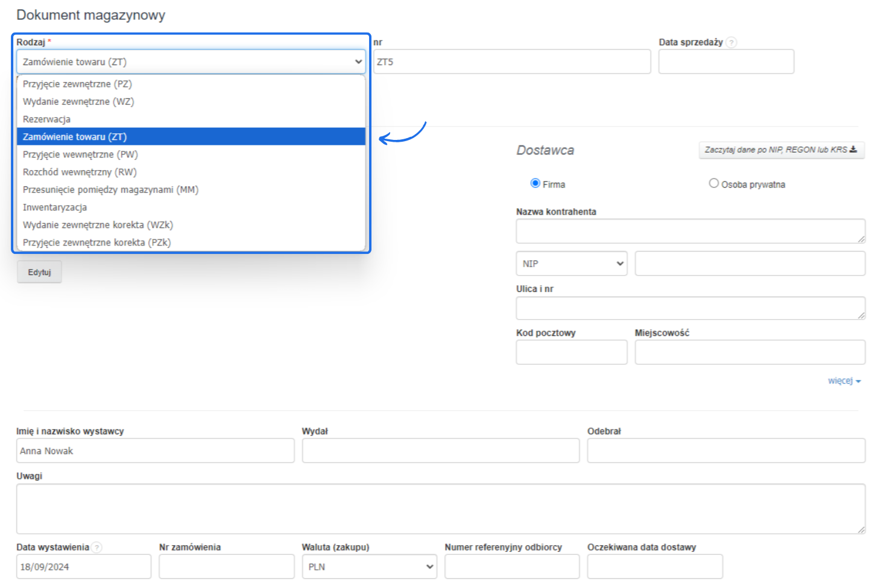Expand the więcej section

tap(844, 381)
